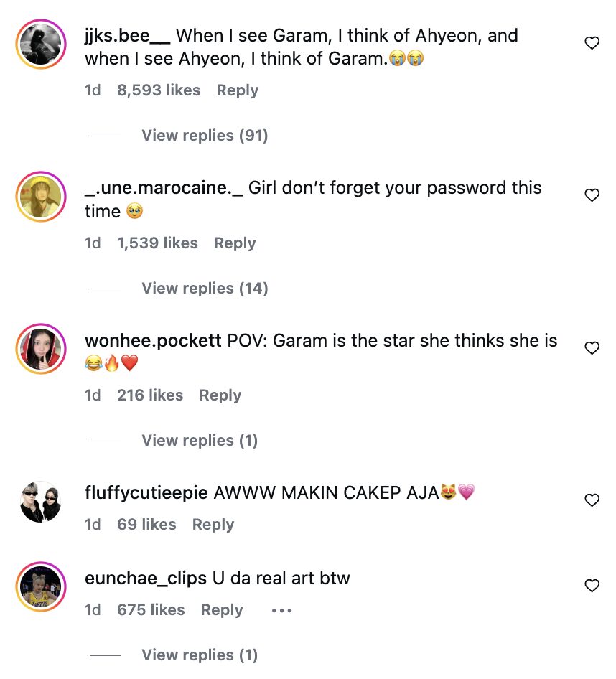Image resolution: width=616 pixels, height=679 pixels.
Task: Check the 1d timestamp on wonhee.pockett's comment
Action: click(93, 395)
